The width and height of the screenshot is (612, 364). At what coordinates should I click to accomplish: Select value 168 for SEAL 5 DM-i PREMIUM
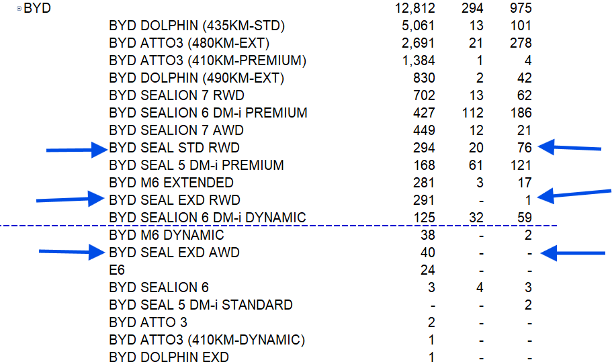[425, 165]
